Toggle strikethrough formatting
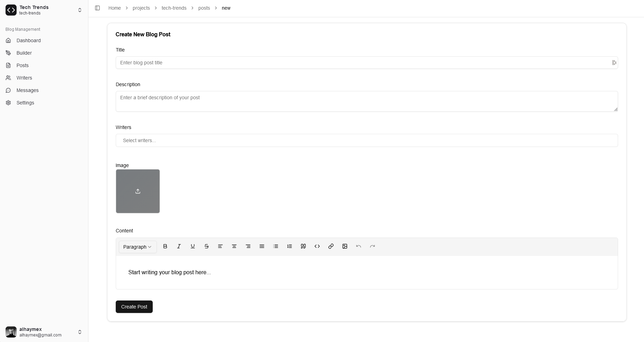644x342 pixels. [x=207, y=246]
